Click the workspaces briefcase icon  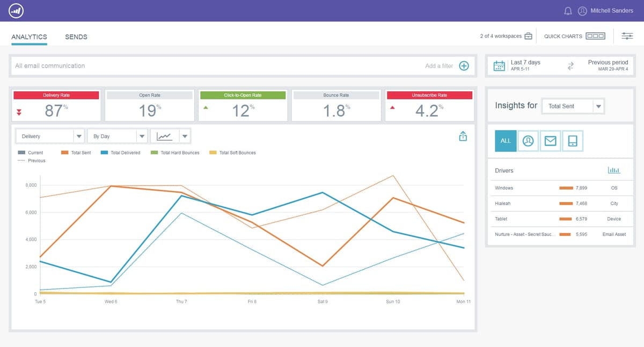[x=529, y=35]
